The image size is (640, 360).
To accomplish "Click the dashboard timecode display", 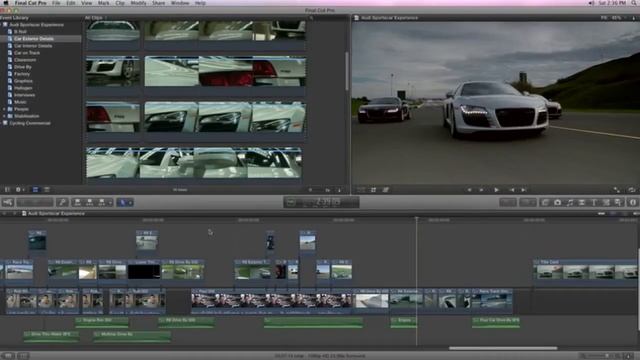I will [322, 202].
